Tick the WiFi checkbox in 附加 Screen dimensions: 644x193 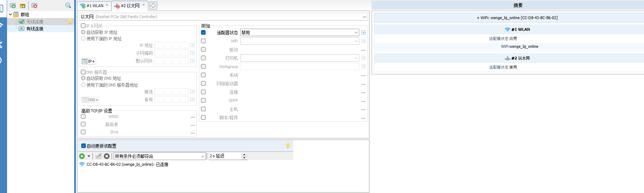(x=203, y=41)
